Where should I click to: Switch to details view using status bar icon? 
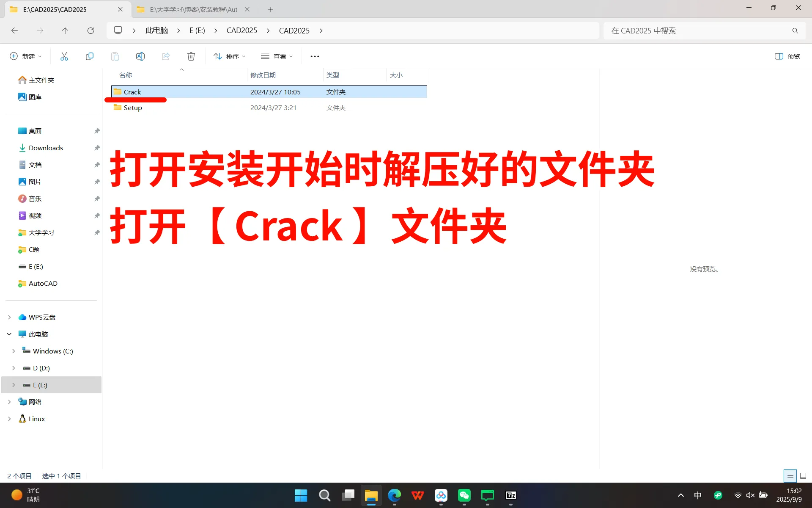coord(790,476)
